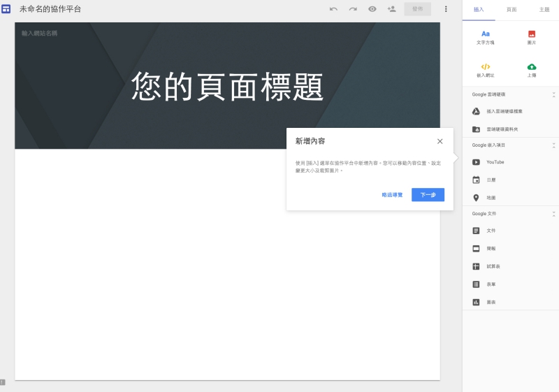This screenshot has width=559, height=392.
Task: Switch to the 主題 tab
Action: pos(544,9)
